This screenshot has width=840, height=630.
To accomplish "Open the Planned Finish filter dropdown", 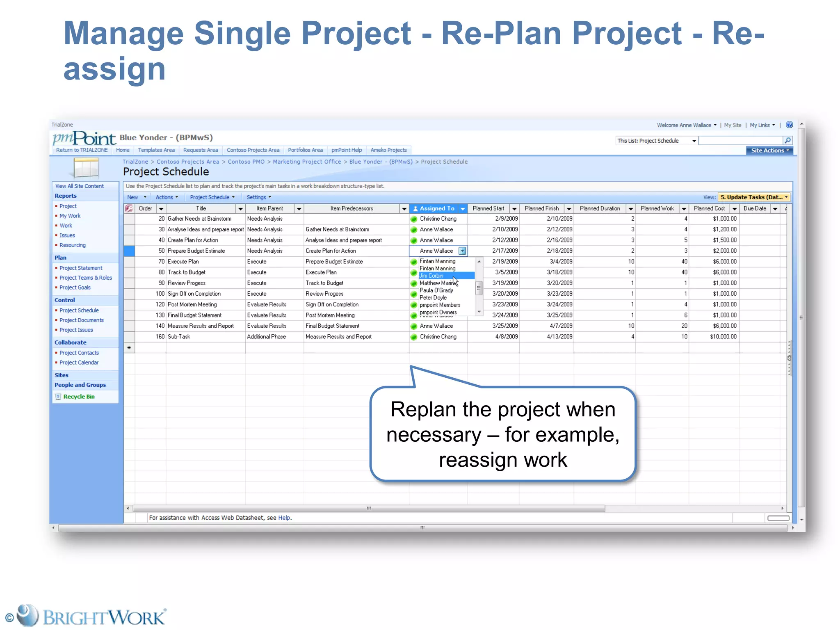I will point(569,209).
